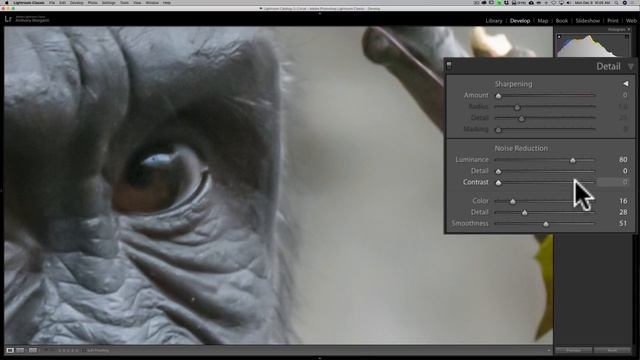Screen dimensions: 640x360
Task: Toggle the Detail panel on/off switch
Action: (449, 65)
